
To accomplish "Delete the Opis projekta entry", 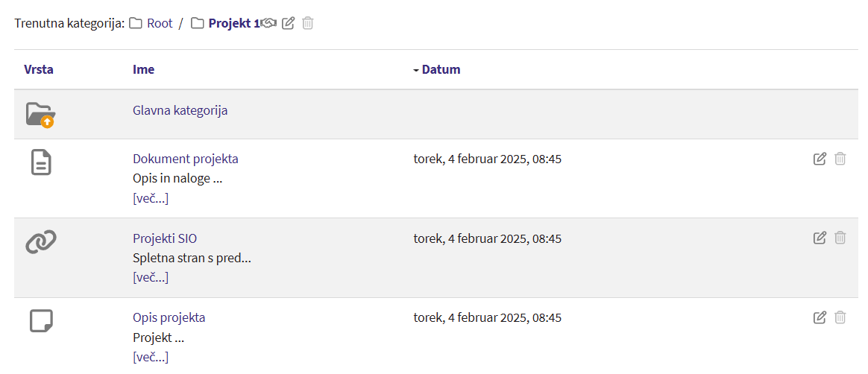I will 840,317.
